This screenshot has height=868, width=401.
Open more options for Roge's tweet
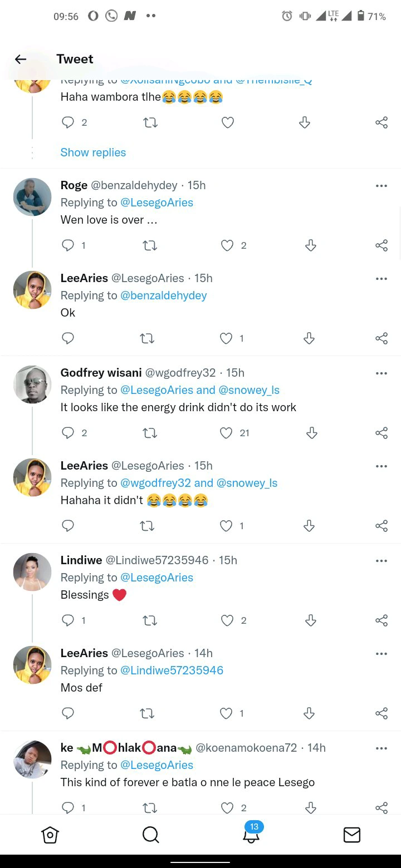click(382, 186)
